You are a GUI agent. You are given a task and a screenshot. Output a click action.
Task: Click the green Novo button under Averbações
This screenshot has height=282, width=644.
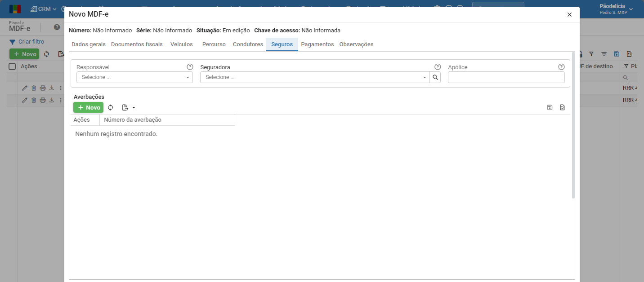click(x=88, y=108)
